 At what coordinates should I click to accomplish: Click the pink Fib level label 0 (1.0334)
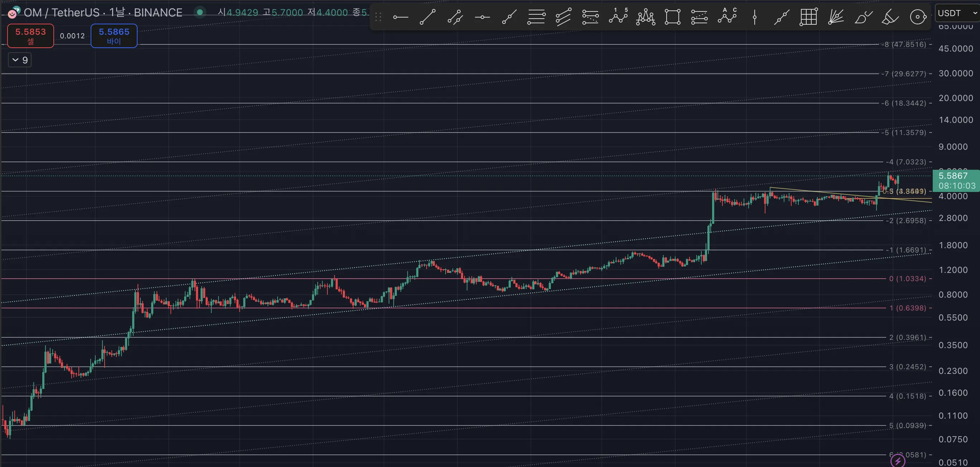[x=907, y=279]
